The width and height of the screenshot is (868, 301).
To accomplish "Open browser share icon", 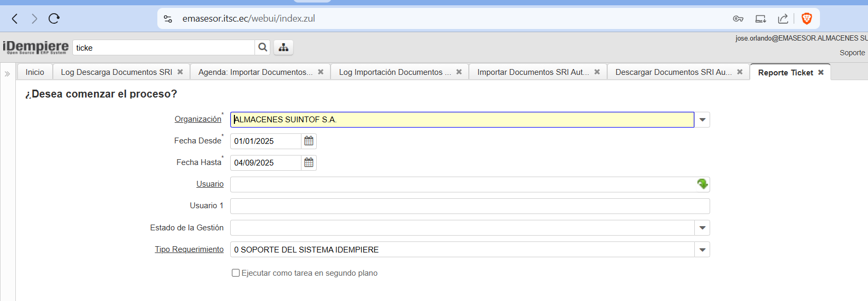I will pyautogui.click(x=783, y=19).
